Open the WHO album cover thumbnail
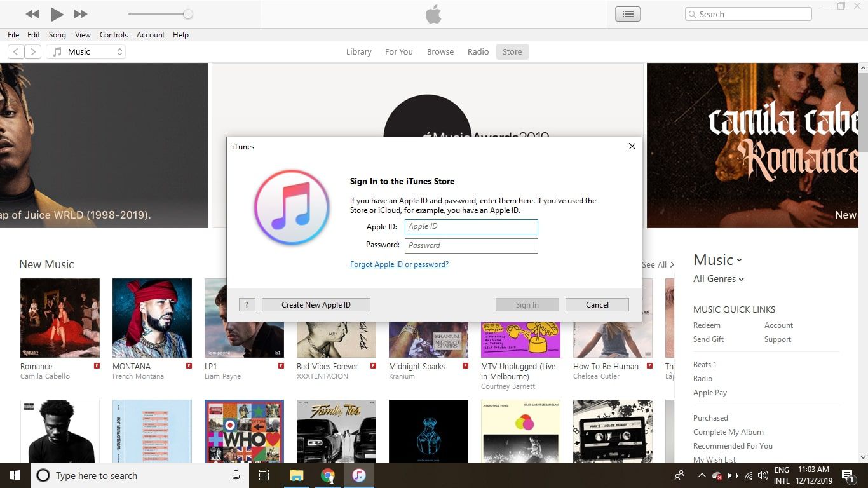 [x=244, y=431]
